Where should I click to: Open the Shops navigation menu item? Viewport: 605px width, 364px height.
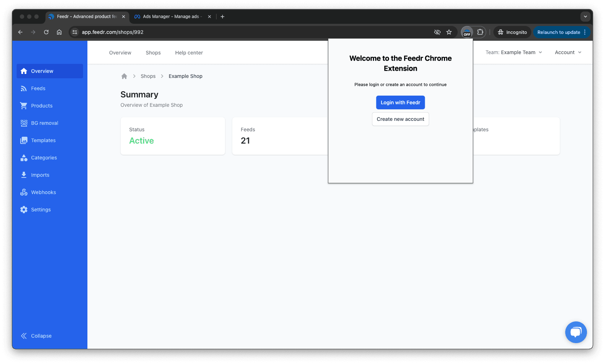pos(153,52)
